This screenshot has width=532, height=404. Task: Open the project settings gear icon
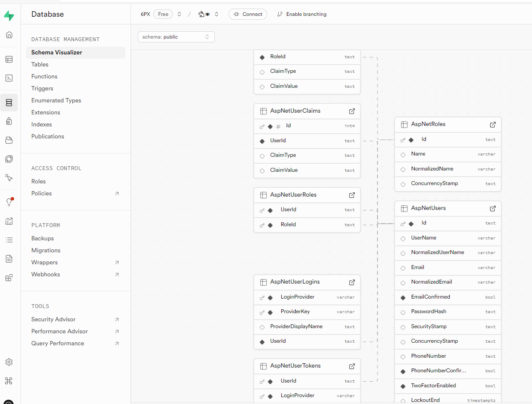coord(9,362)
